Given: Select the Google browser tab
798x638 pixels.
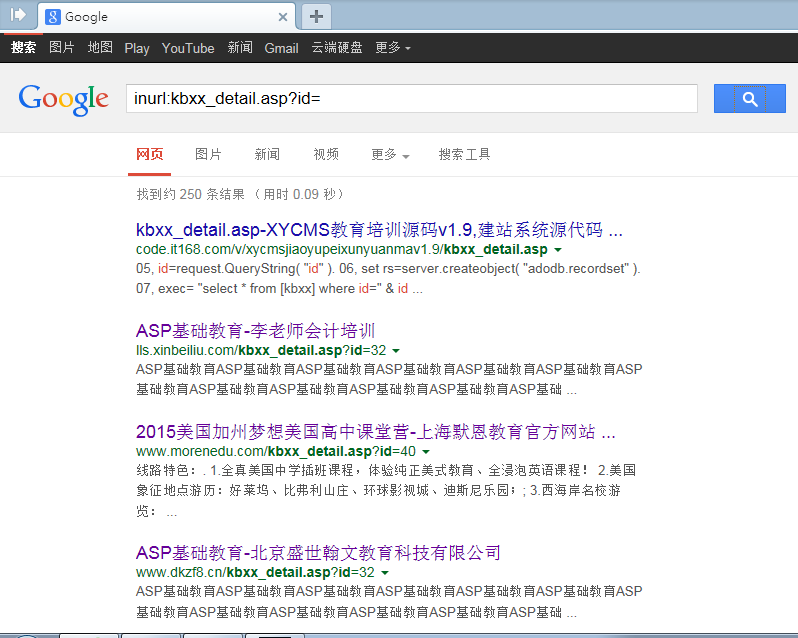Looking at the screenshot, I should 167,17.
